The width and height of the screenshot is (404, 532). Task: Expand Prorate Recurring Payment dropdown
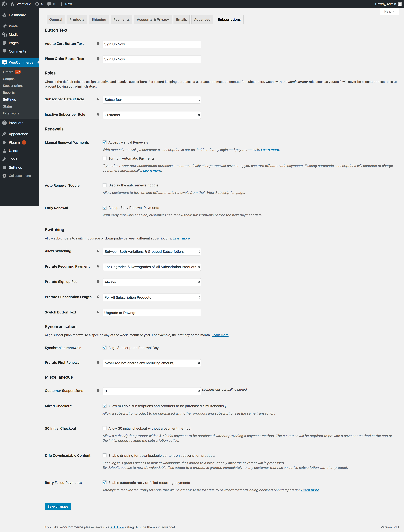coord(151,267)
